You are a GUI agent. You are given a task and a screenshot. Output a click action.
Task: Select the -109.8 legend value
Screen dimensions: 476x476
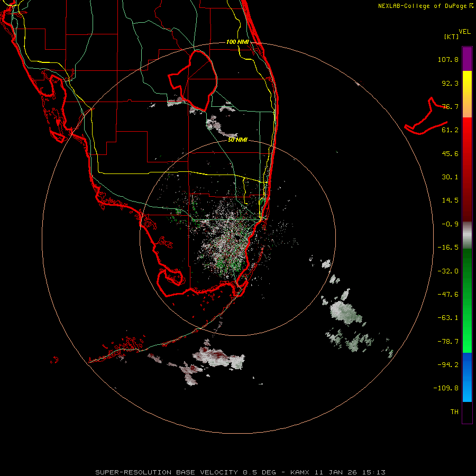point(446,388)
